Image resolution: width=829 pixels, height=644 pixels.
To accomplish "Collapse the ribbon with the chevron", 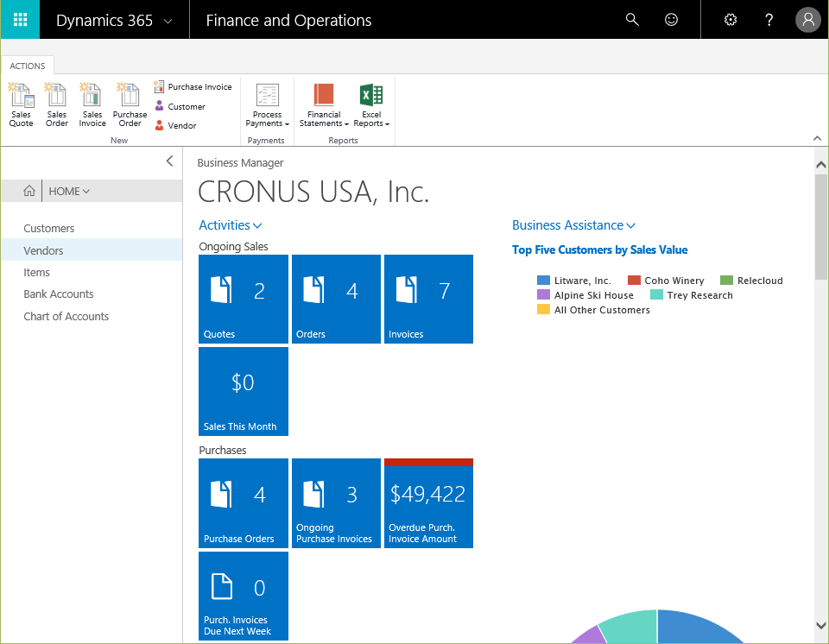I will tap(817, 138).
